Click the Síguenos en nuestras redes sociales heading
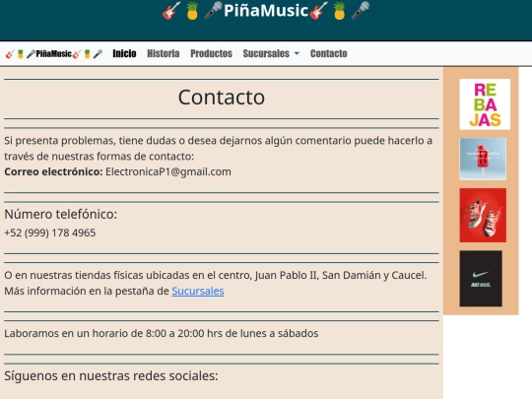Image resolution: width=532 pixels, height=399 pixels. click(111, 375)
